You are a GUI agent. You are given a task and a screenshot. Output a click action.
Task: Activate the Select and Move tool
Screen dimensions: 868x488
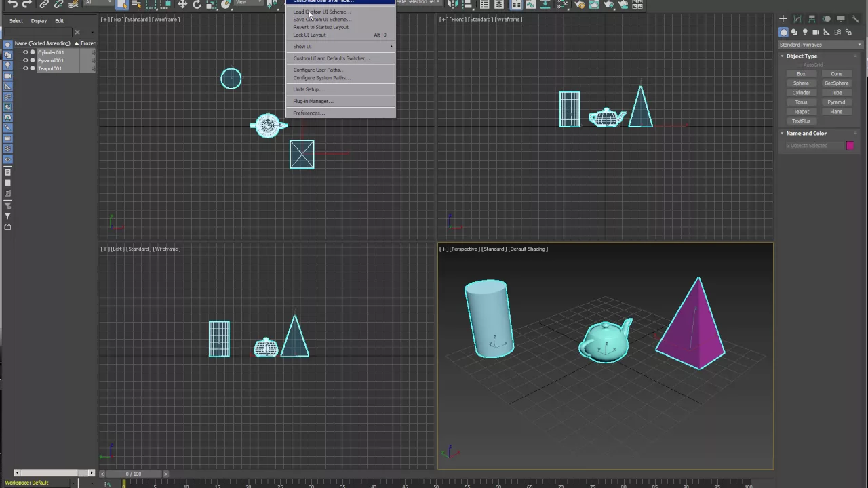point(182,4)
